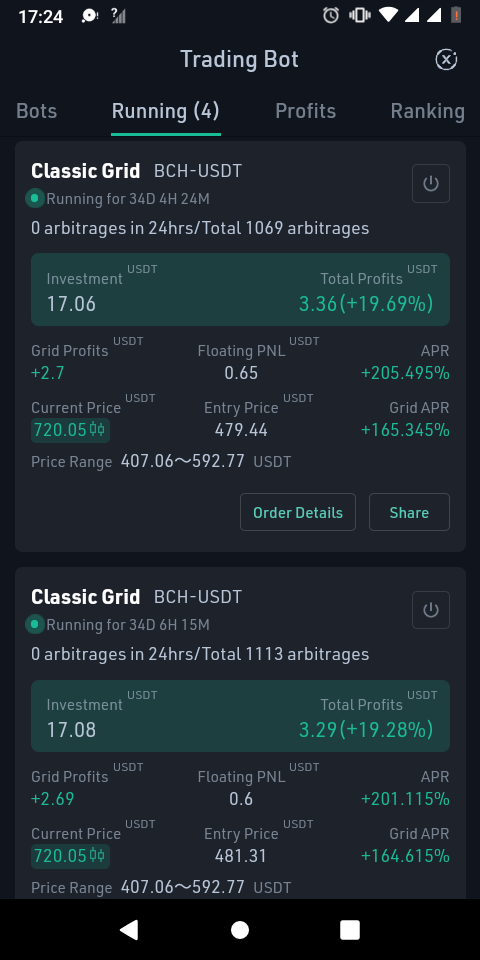Tap the first Classic Grid BCH-USDT title

pos(137,171)
